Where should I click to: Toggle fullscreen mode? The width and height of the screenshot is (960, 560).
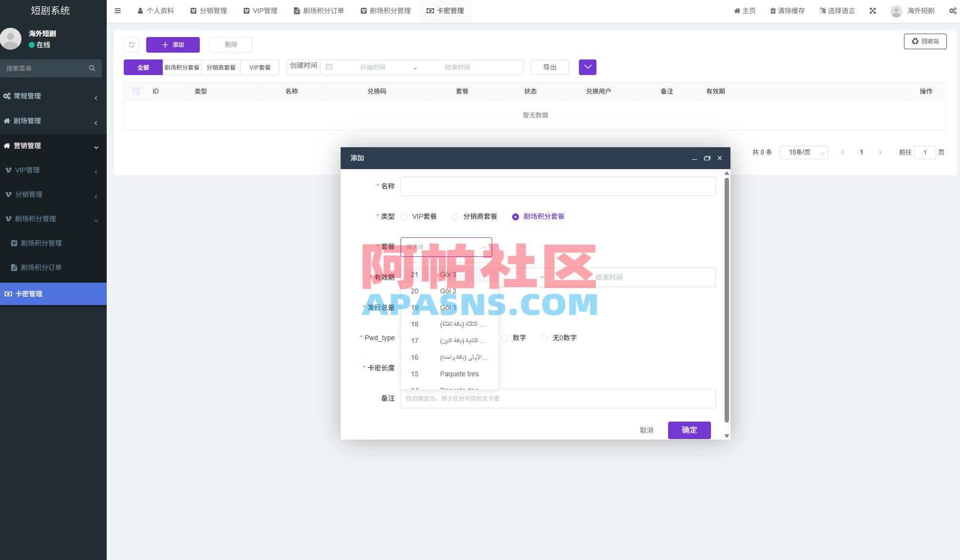872,10
